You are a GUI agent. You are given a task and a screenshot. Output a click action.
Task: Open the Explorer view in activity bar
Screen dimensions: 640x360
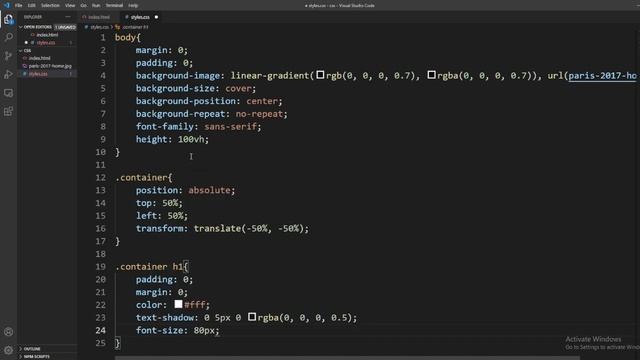tap(8, 19)
